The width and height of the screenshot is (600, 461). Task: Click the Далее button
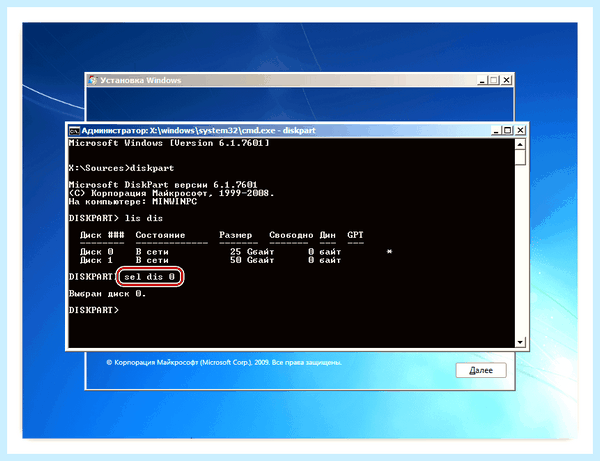click(x=481, y=370)
